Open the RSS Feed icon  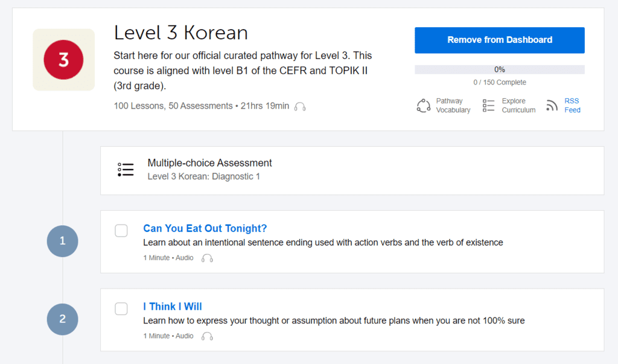tap(551, 104)
